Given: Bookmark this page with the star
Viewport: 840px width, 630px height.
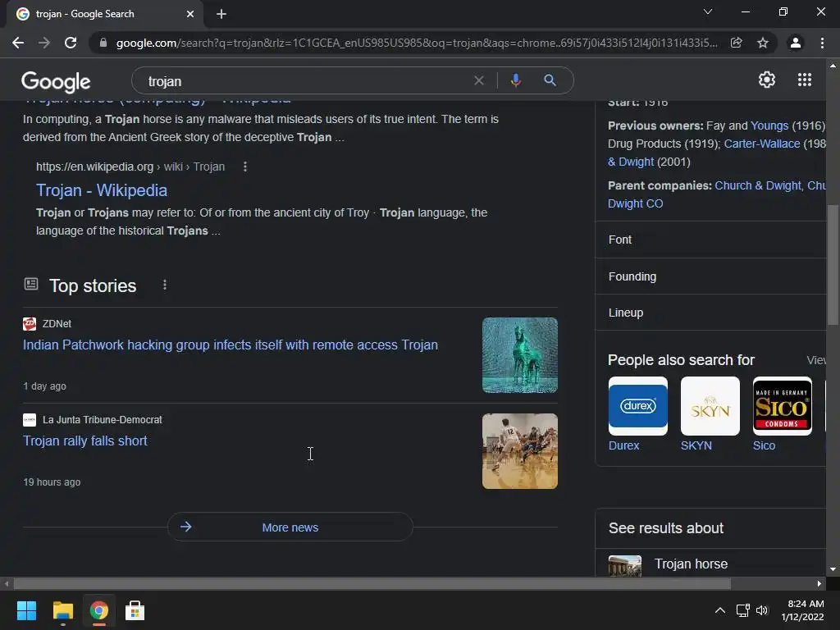Looking at the screenshot, I should (763, 43).
